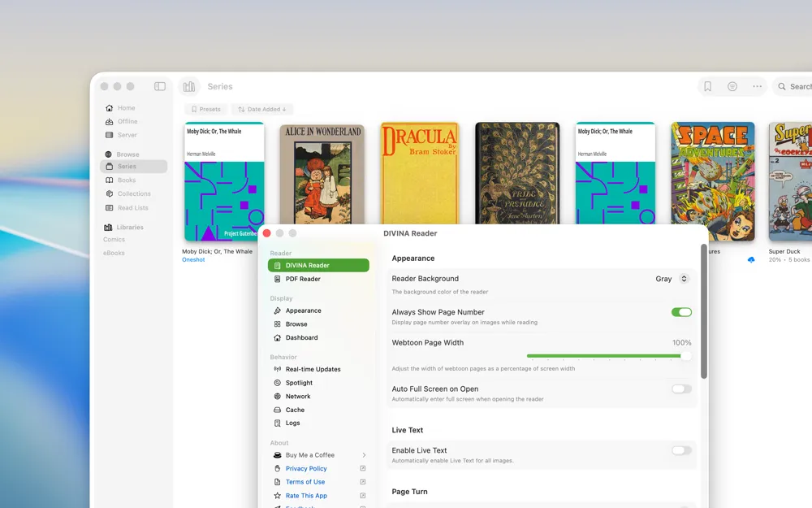Turn on Enable Live Text

681,450
